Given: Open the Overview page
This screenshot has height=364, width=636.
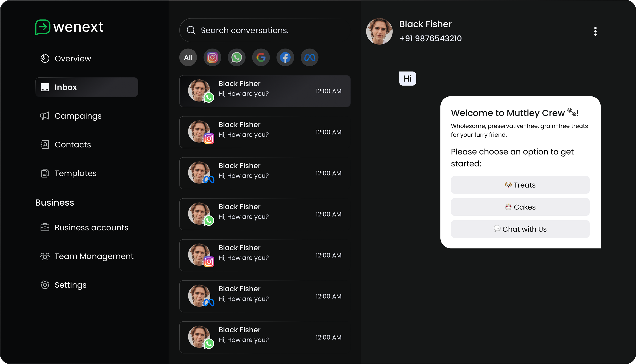Looking at the screenshot, I should point(73,59).
